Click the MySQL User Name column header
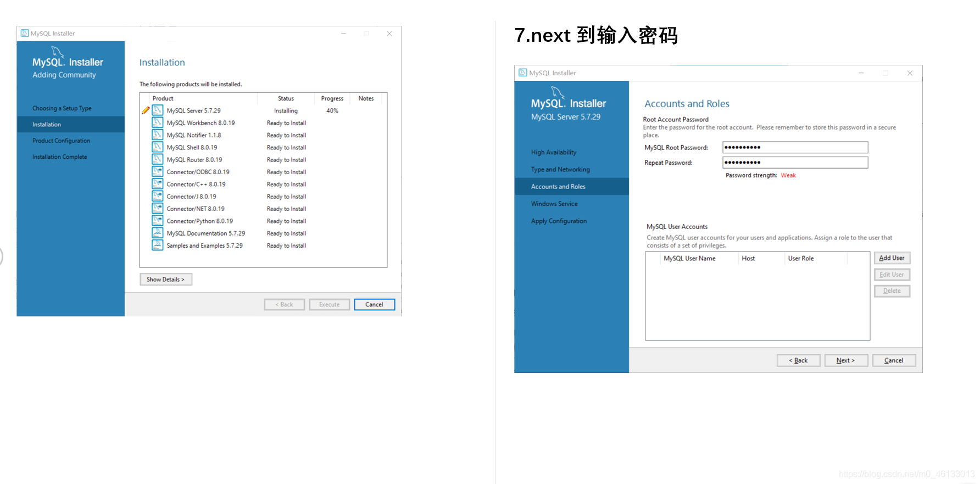This screenshot has width=980, height=484. click(x=690, y=258)
